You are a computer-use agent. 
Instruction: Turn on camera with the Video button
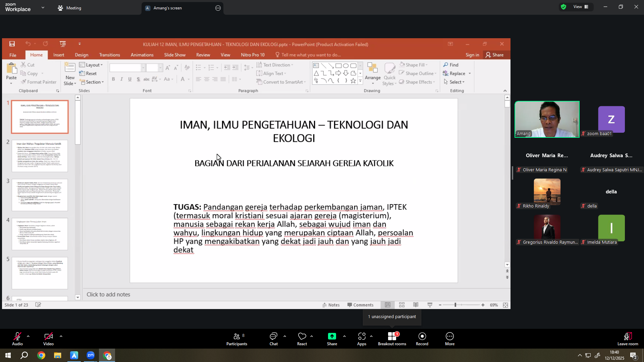click(x=49, y=339)
